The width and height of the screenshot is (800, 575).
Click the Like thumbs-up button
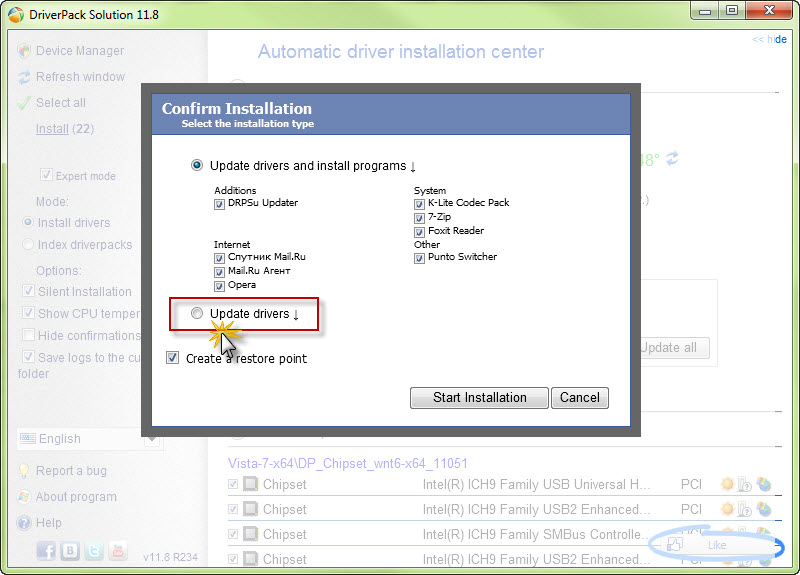pos(715,545)
